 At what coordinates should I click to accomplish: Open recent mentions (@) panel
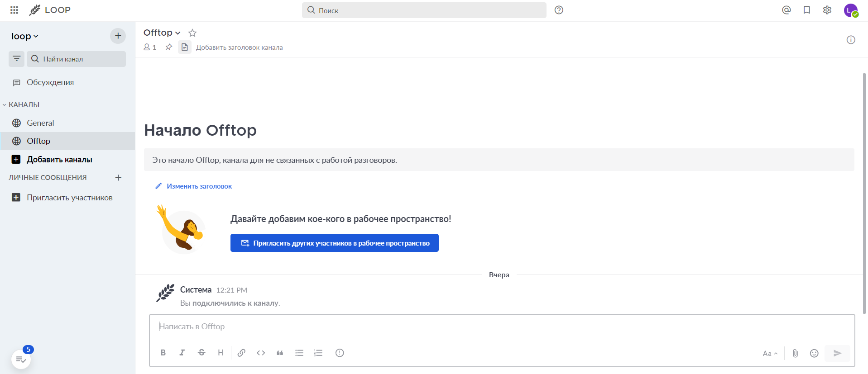(786, 10)
